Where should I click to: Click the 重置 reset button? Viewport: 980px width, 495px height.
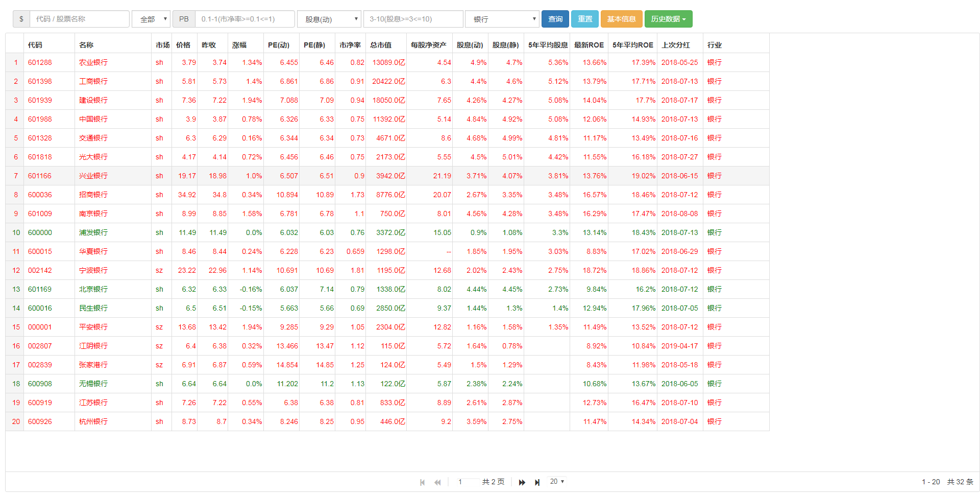pyautogui.click(x=584, y=19)
